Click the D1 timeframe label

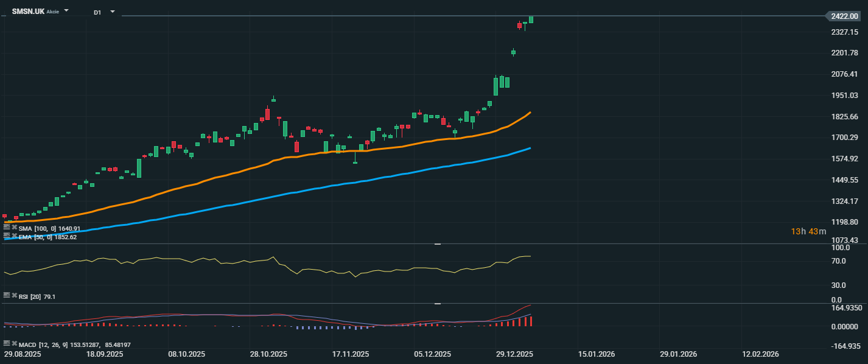[97, 12]
